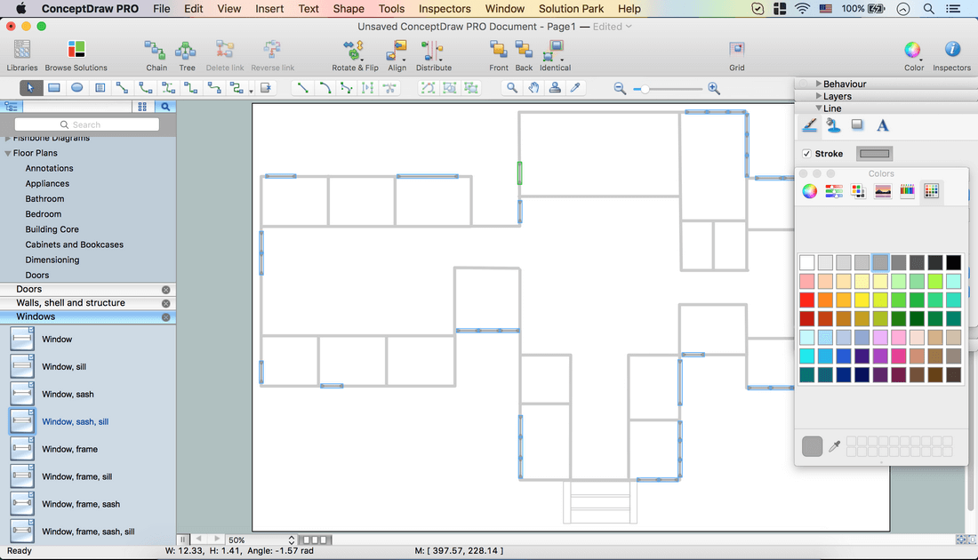Open the Libraries panel icon
Image resolution: width=978 pixels, height=560 pixels.
coord(22,55)
